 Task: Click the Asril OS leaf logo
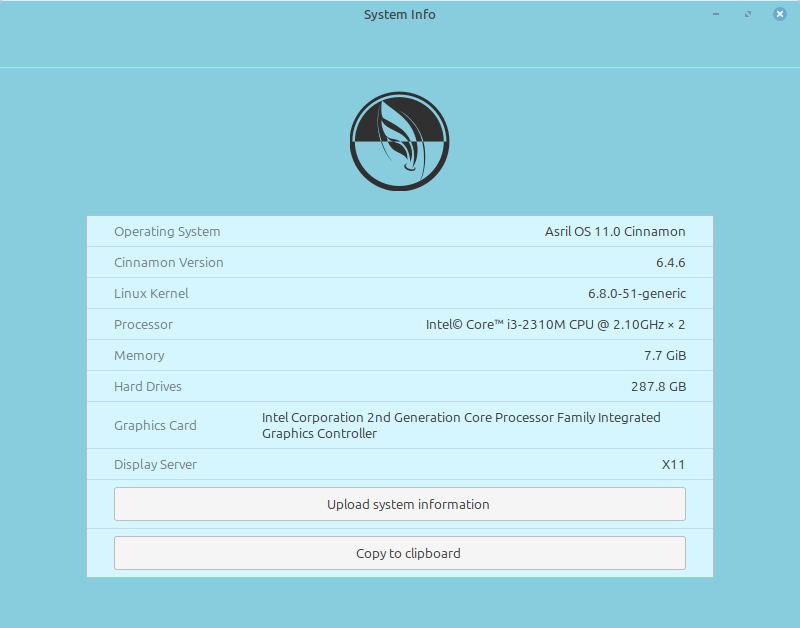pos(399,141)
